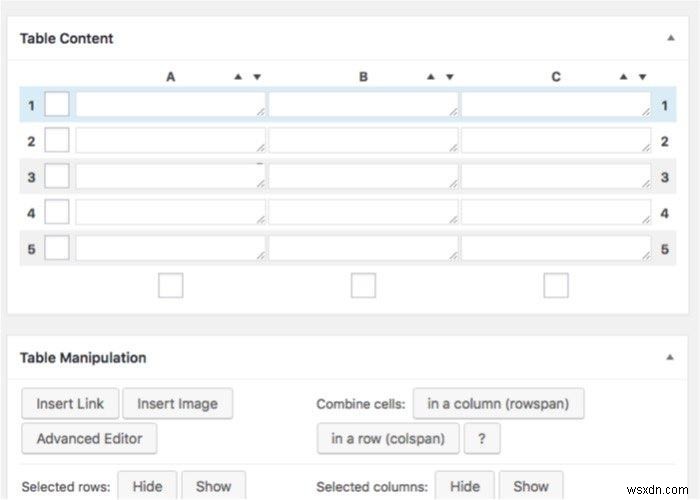Sort column C descending with down arrow

642,77
